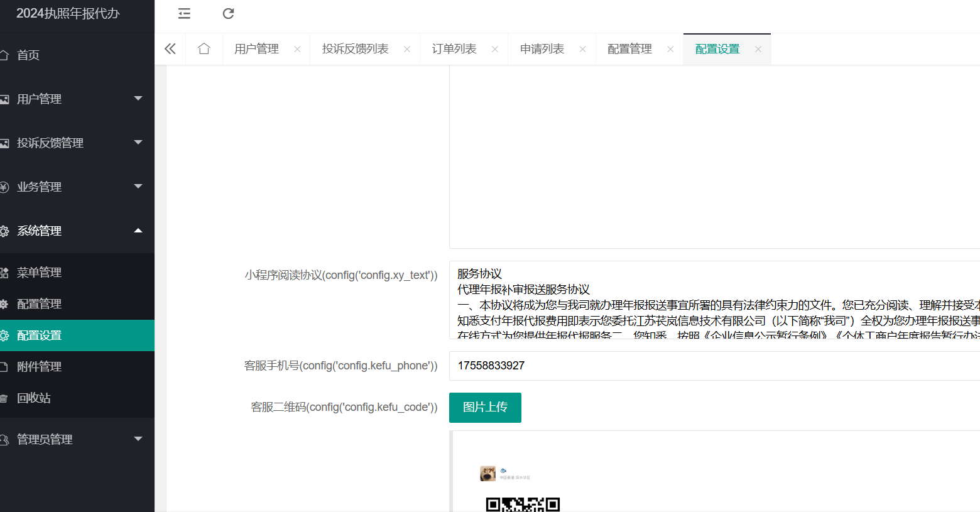The width and height of the screenshot is (980, 512).
Task: Close the 配置设置 tab
Action: click(x=758, y=49)
